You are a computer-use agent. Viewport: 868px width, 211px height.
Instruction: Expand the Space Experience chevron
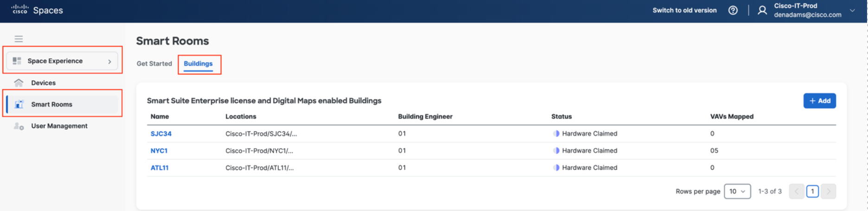pos(109,61)
